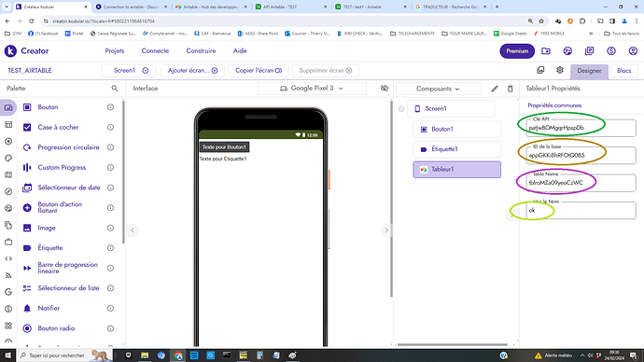
Task: Open the account profile icon
Action: tap(633, 51)
